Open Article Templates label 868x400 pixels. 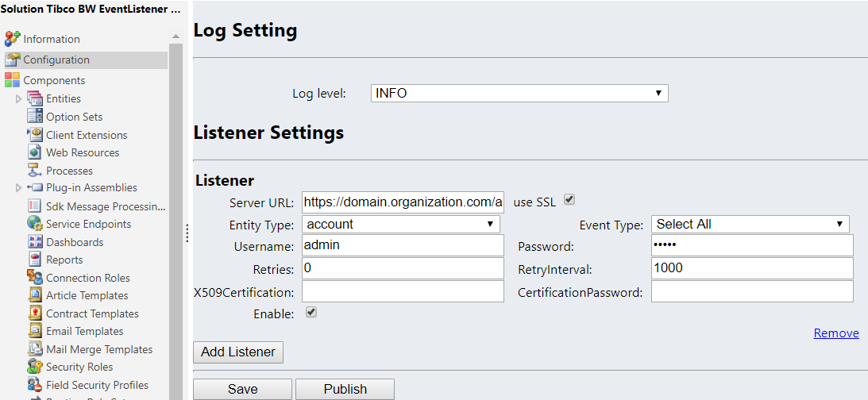87,295
